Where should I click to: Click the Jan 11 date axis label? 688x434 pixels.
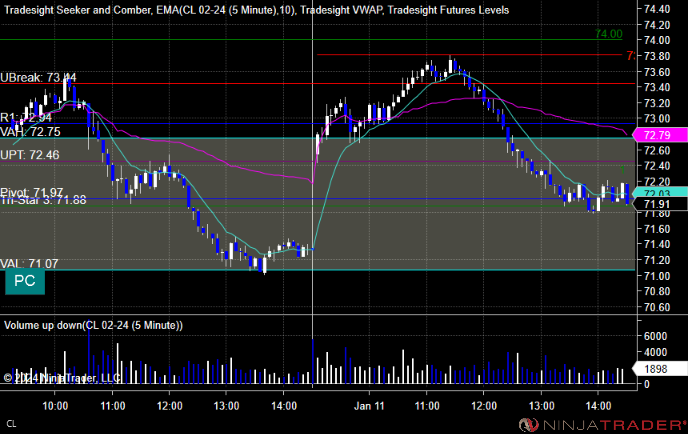click(x=369, y=406)
